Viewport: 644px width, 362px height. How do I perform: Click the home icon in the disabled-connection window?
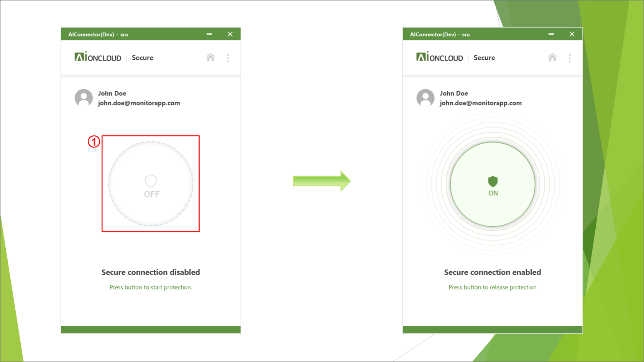click(210, 58)
